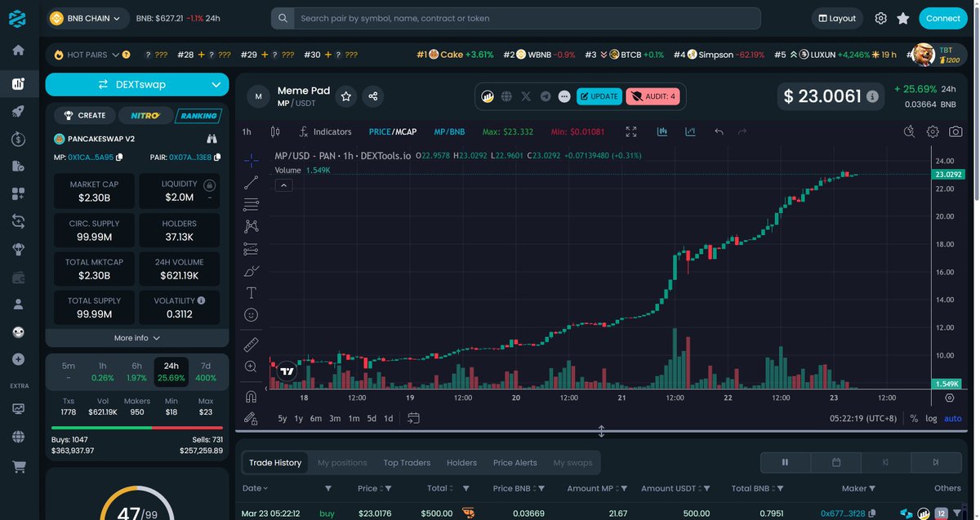Click the buys versus sells ratio bar

click(x=137, y=427)
